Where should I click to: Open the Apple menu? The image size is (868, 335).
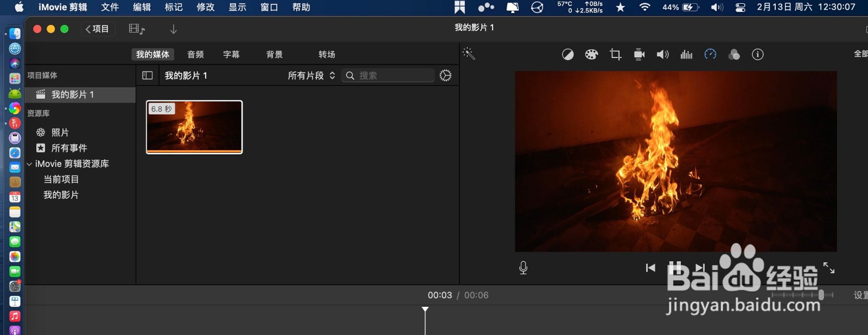(x=19, y=7)
